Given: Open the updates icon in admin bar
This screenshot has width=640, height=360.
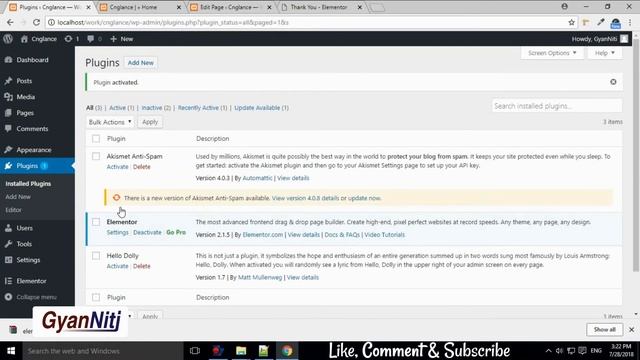Looking at the screenshot, I should coord(68,39).
